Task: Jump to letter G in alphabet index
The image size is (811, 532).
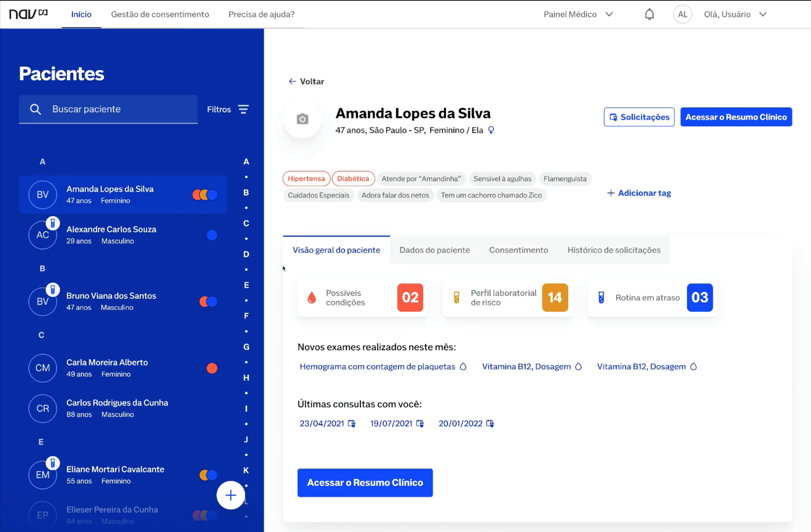Action: (x=246, y=347)
